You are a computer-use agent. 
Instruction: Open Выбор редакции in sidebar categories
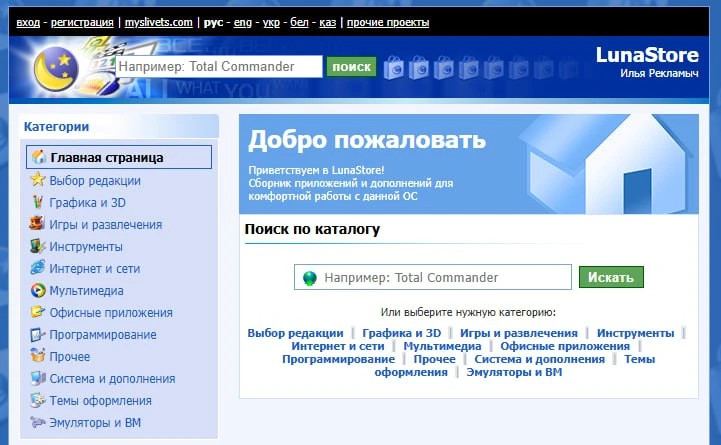[x=95, y=181]
